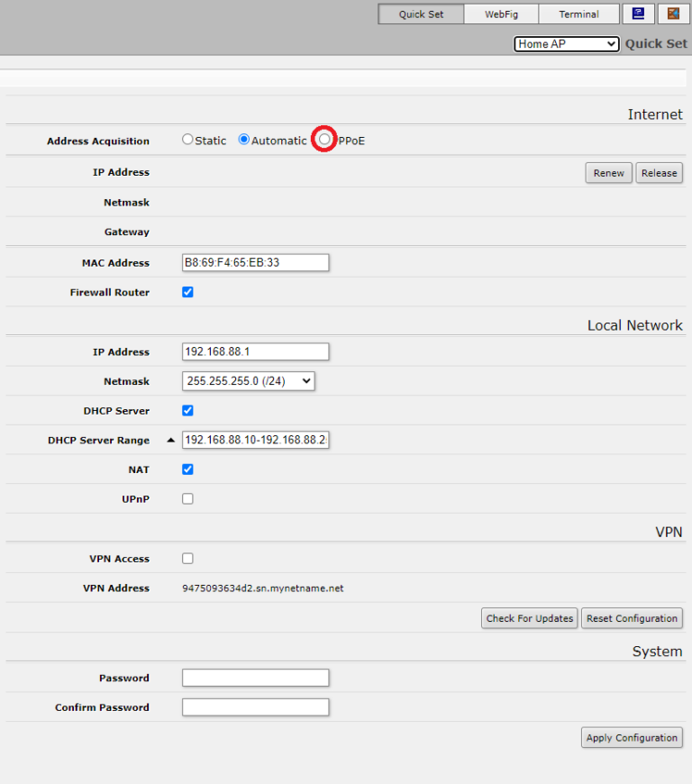
Task: Enable VPN Access checkbox
Action: [187, 559]
